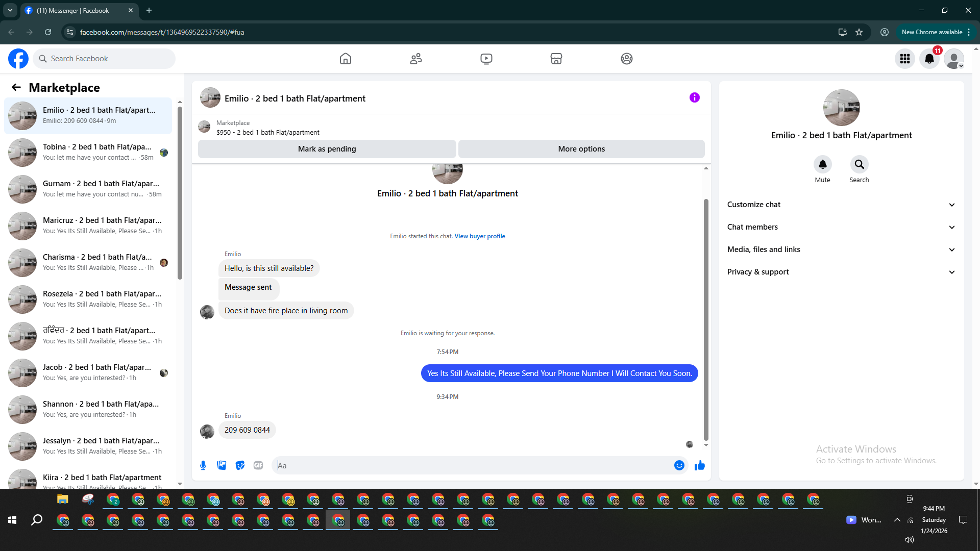The image size is (980, 551).
Task: Click the voice clip microphone icon
Action: (203, 465)
